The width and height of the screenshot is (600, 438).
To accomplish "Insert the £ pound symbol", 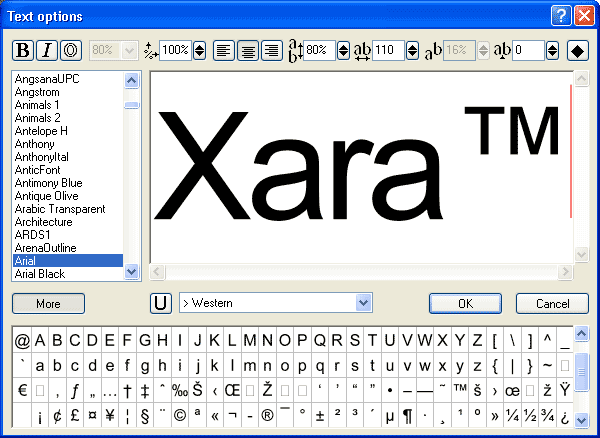I will [75, 416].
